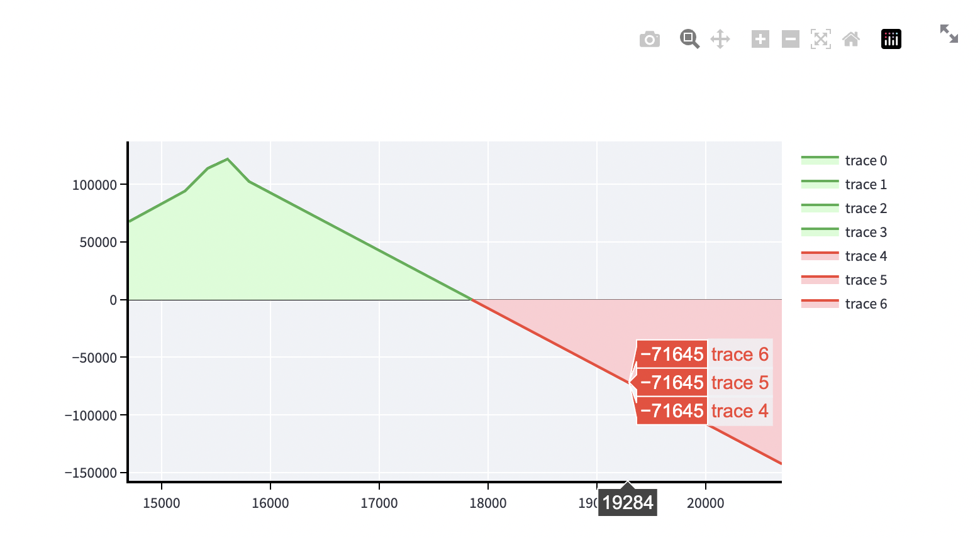Select the Zoom tool in modebar

689,39
